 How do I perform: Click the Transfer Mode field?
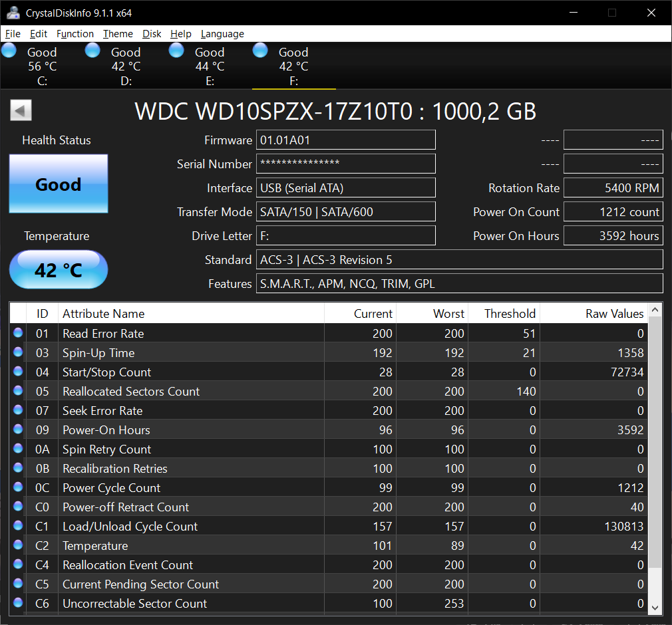346,211
